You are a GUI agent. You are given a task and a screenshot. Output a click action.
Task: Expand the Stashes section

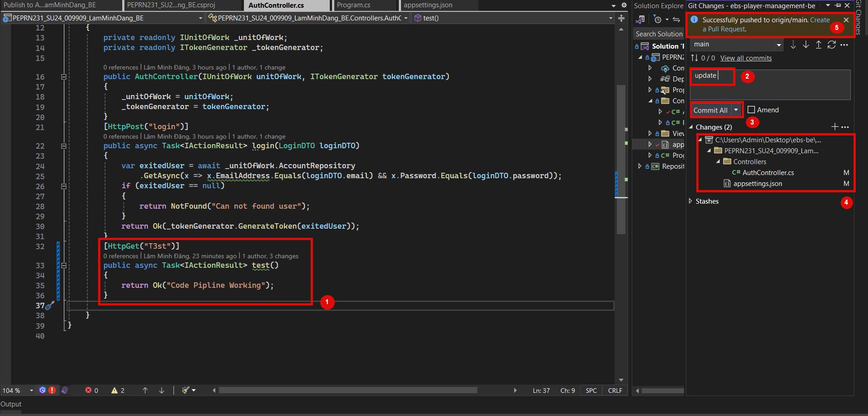click(691, 201)
